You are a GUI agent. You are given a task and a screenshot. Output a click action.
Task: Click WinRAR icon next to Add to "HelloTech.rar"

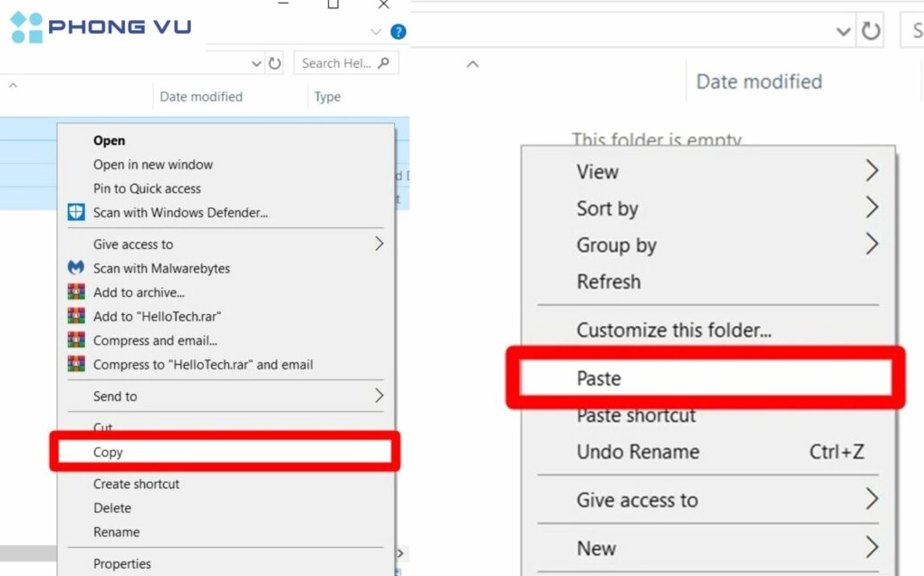pos(76,316)
